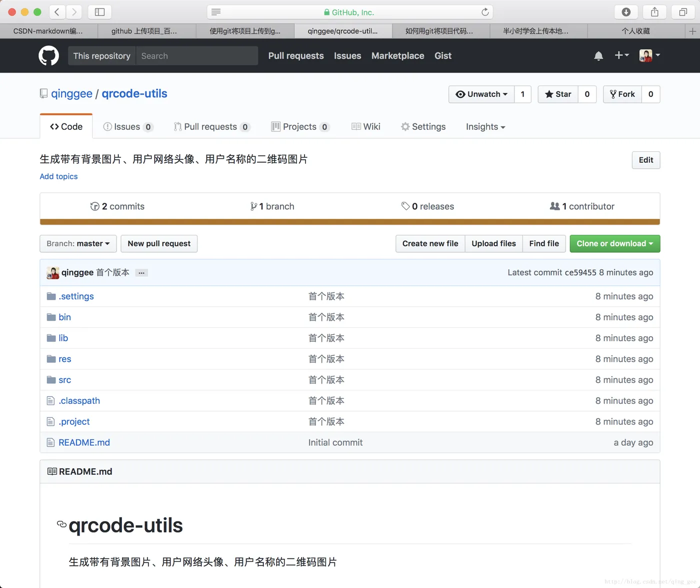
Task: Switch to the Code tab
Action: click(x=66, y=127)
